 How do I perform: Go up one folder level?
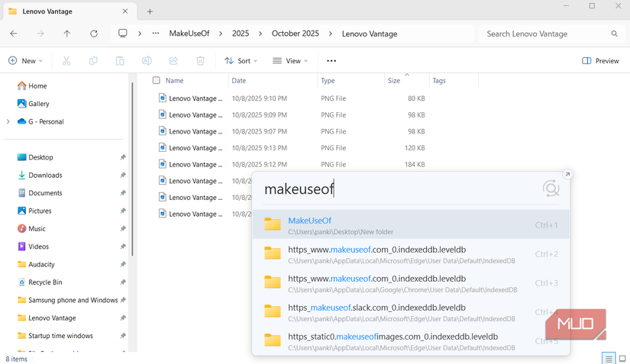pyautogui.click(x=66, y=34)
